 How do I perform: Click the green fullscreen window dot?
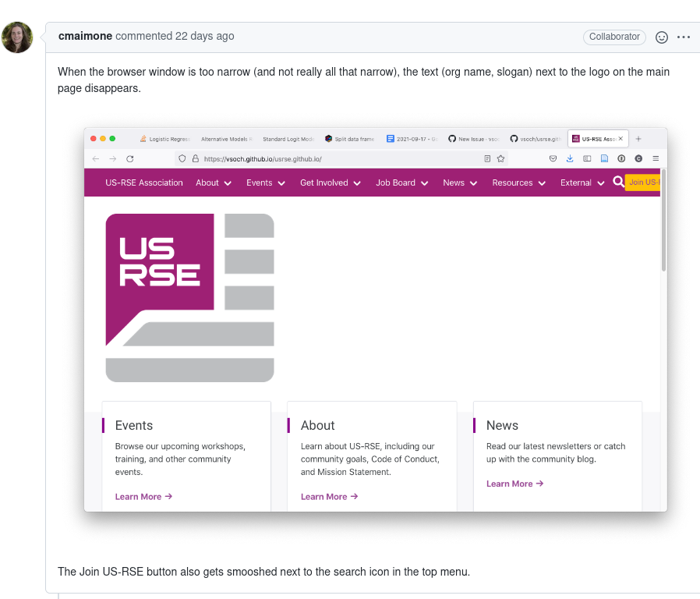pyautogui.click(x=112, y=139)
